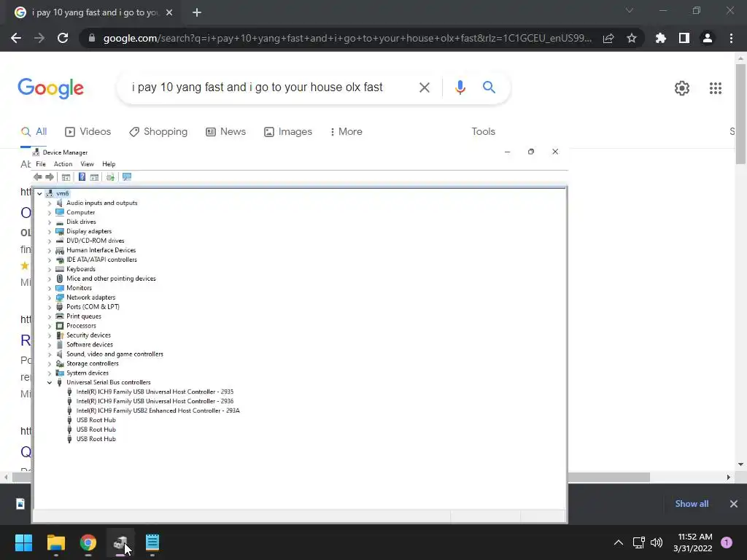Click Device Manager toolbar Forward arrow
Viewport: 747px width, 560px height.
pyautogui.click(x=50, y=177)
